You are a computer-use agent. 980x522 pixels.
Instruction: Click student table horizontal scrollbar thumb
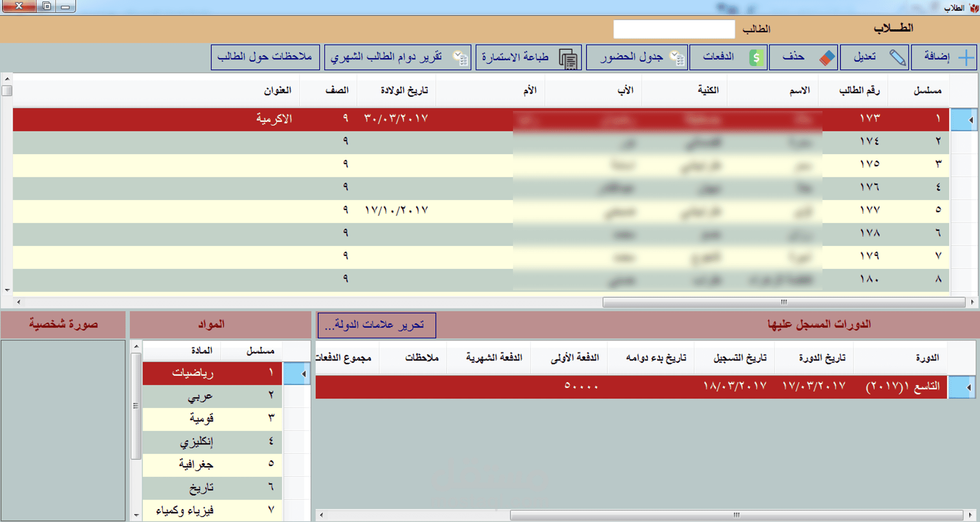(783, 302)
